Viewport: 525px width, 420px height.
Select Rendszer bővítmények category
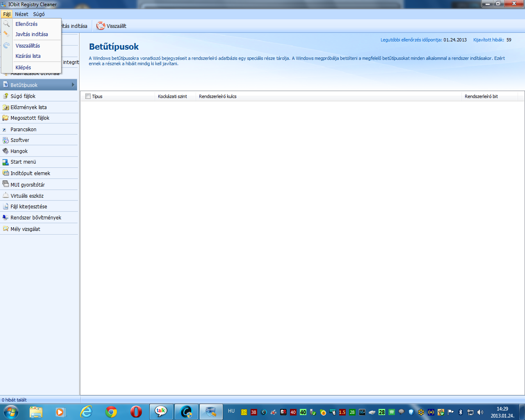click(39, 217)
